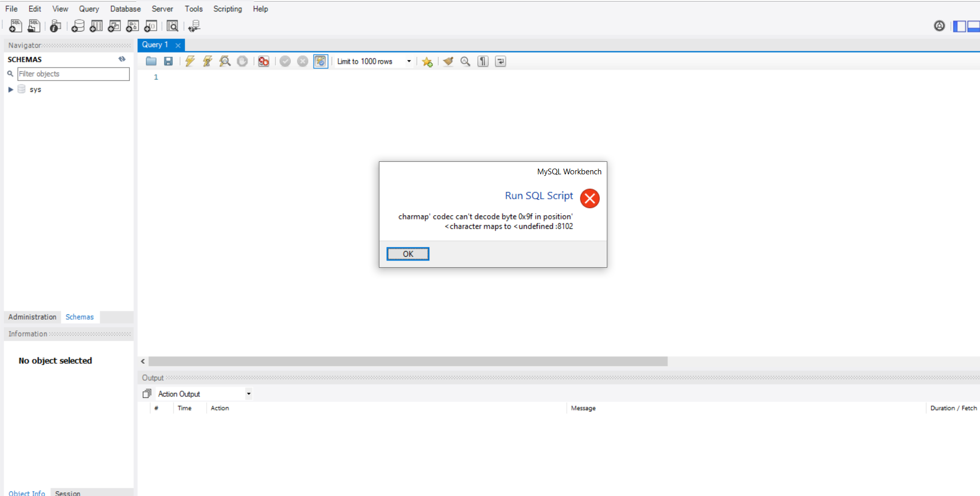Toggle auto-commit mode in the editor toolbar
Screen dimensions: 980x496
click(x=321, y=61)
